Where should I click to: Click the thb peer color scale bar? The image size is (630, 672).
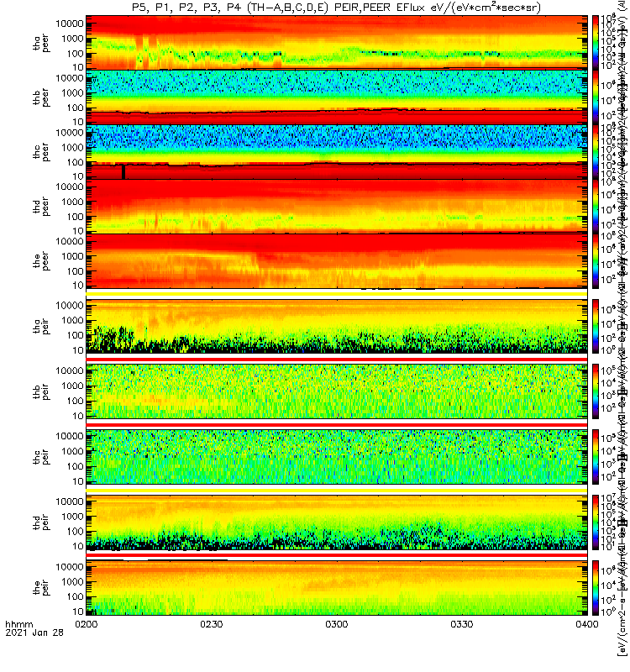pyautogui.click(x=596, y=97)
